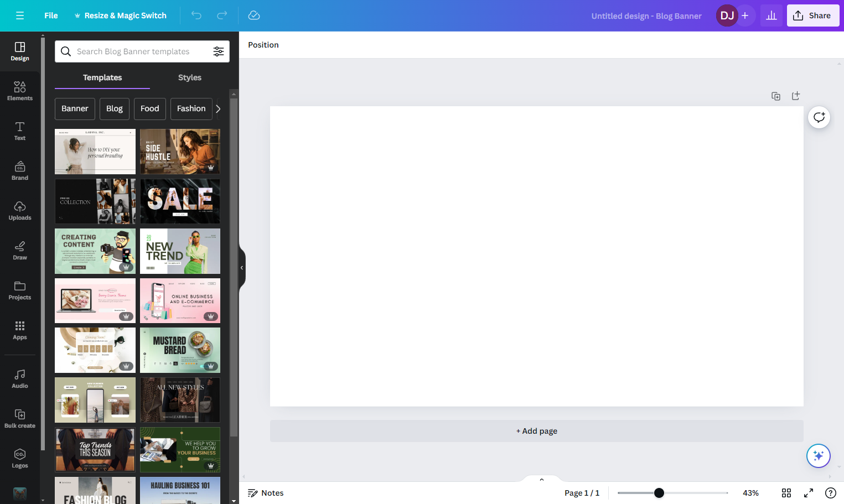Open the Bulk create panel
The height and width of the screenshot is (504, 844).
(20, 419)
